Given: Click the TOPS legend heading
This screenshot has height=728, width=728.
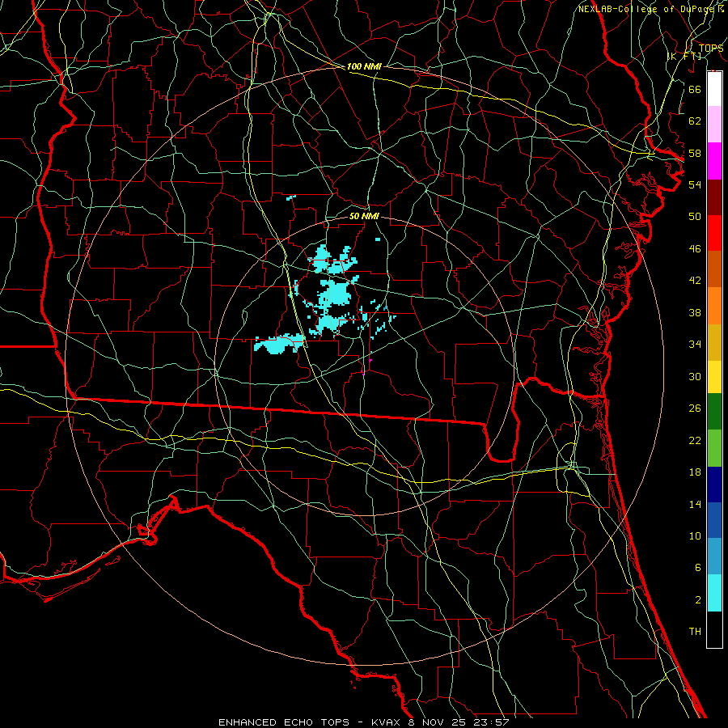Looking at the screenshot, I should coord(711,48).
